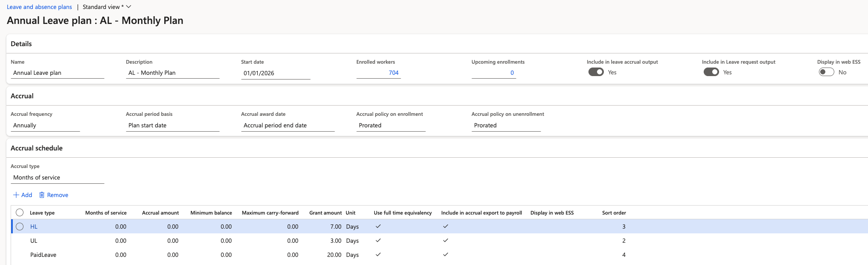
Task: Open the Accrual period basis dropdown
Action: click(172, 126)
